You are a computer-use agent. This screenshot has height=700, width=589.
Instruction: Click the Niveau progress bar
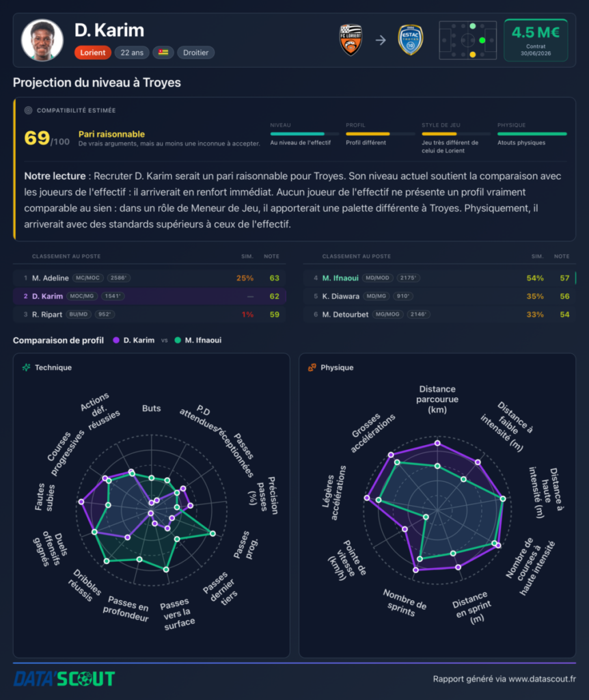[x=304, y=134]
